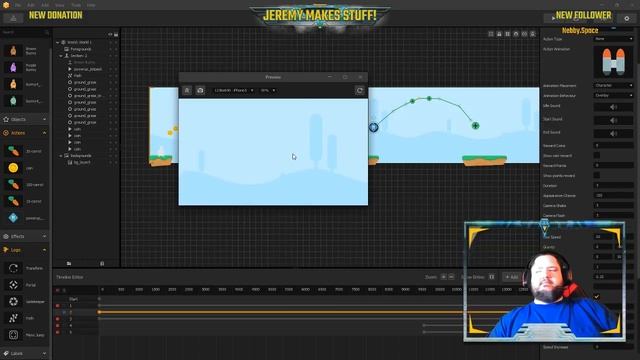The width and height of the screenshot is (640, 360).
Task: Select the bg_layer item in scene tree
Action: pos(82,162)
